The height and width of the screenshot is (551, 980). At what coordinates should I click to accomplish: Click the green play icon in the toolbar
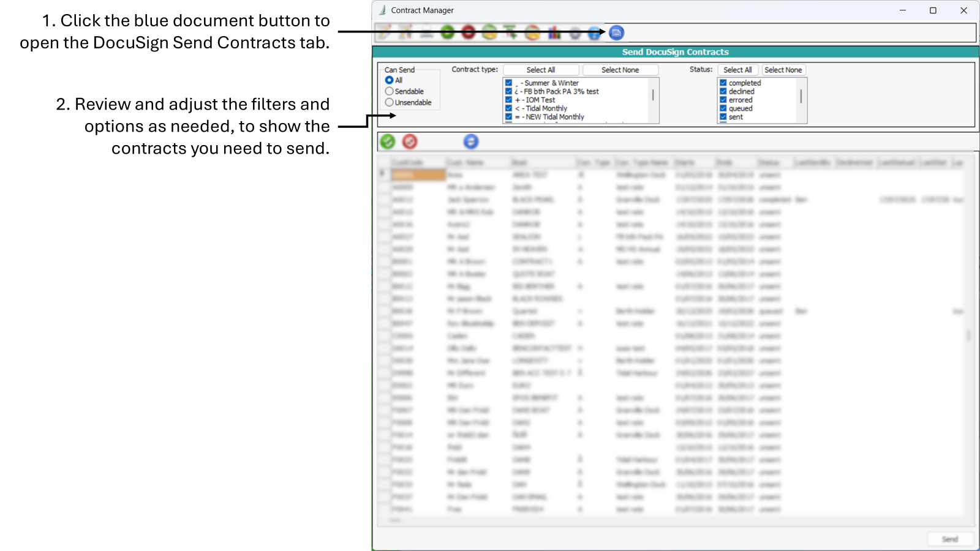click(447, 32)
